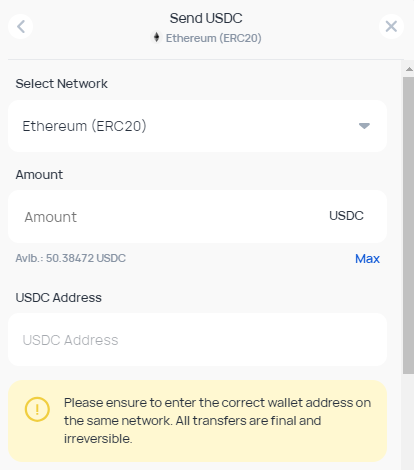414x470 pixels.
Task: Open the Ethereum (ERC20) network dropdown
Action: tap(197, 126)
